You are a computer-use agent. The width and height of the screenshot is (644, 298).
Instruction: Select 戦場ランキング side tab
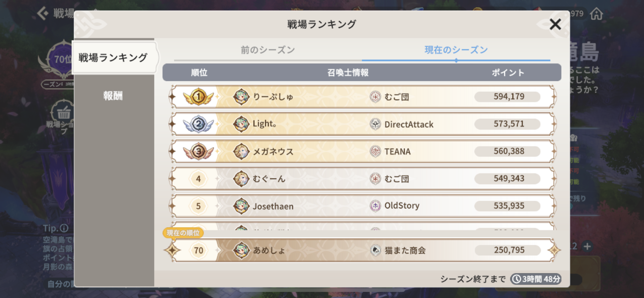pos(113,58)
